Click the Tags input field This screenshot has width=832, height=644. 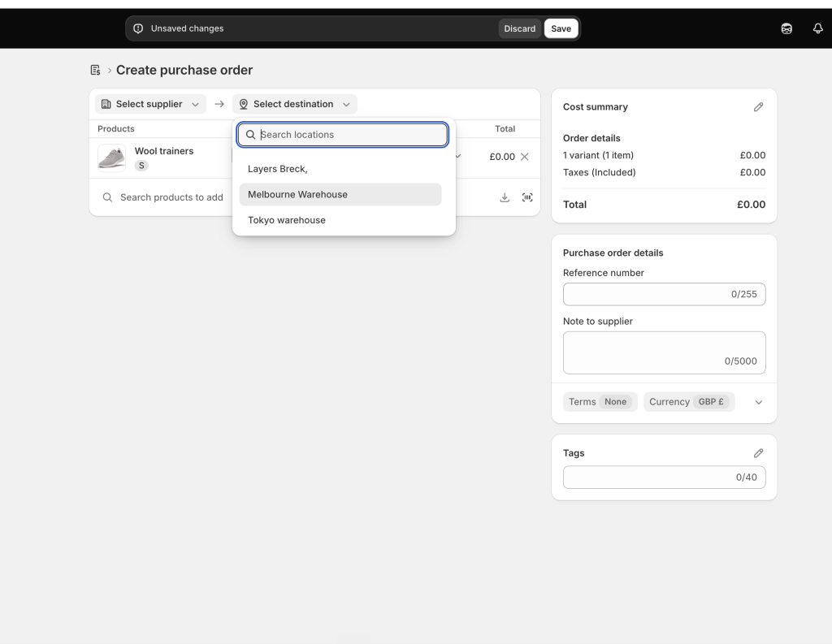click(x=664, y=478)
